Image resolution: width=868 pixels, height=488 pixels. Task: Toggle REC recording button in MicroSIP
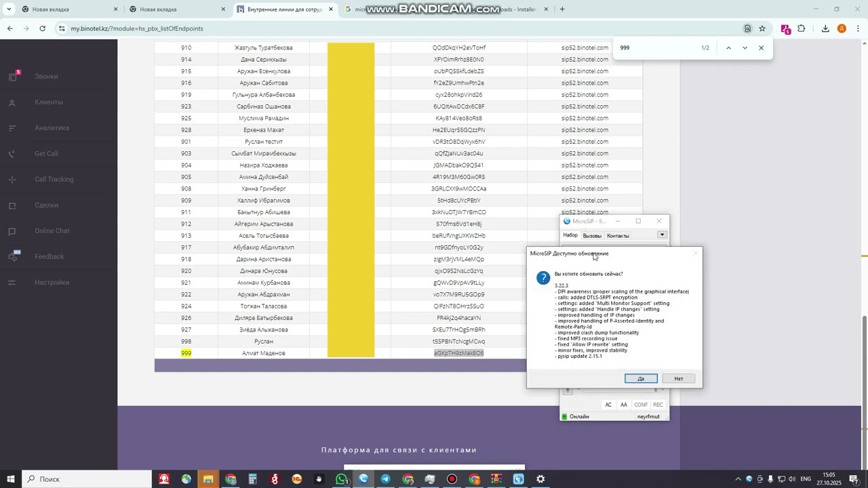tap(658, 405)
